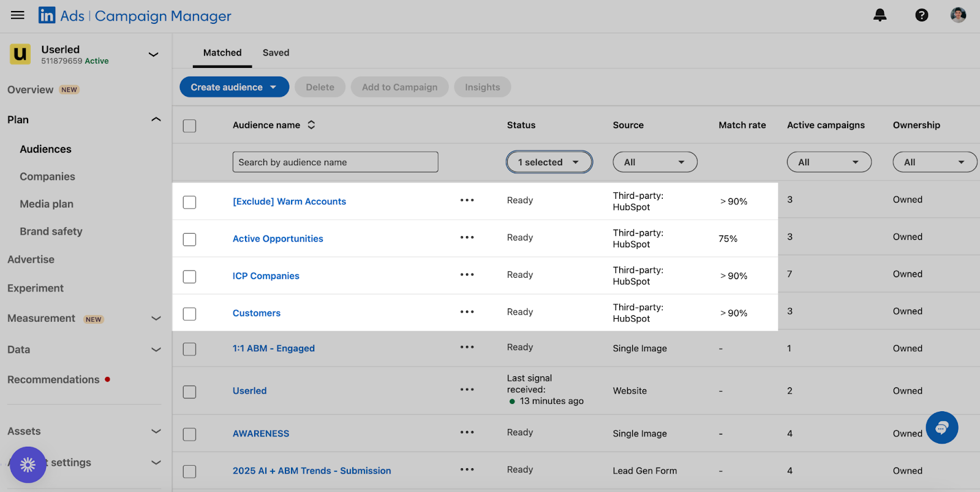Open the chat support bubble
Image resolution: width=980 pixels, height=492 pixels.
coord(942,428)
